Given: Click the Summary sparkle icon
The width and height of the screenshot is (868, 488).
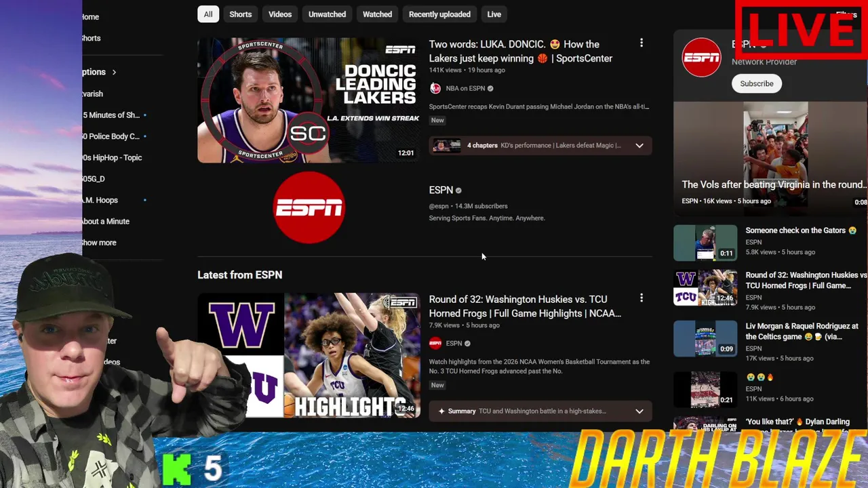Looking at the screenshot, I should point(441,411).
